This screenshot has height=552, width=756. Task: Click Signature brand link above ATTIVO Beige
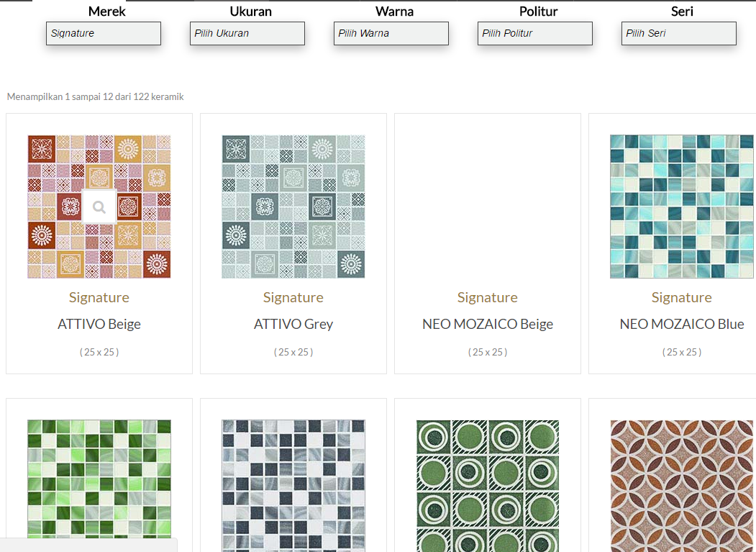click(x=99, y=297)
